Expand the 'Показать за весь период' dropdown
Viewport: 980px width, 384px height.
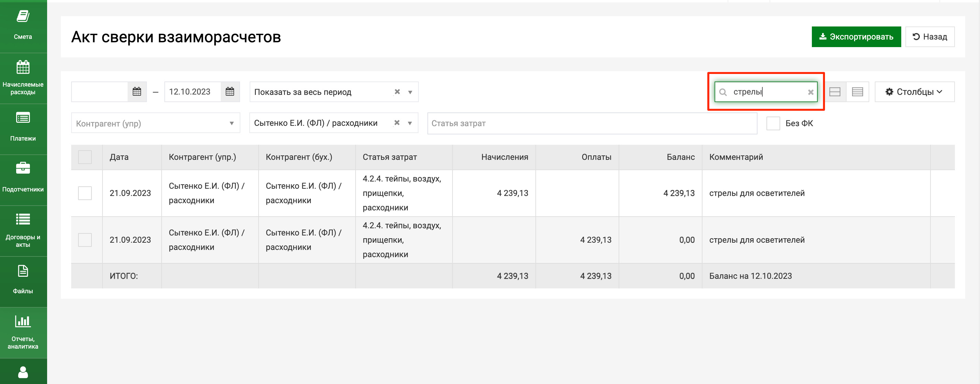(x=410, y=92)
